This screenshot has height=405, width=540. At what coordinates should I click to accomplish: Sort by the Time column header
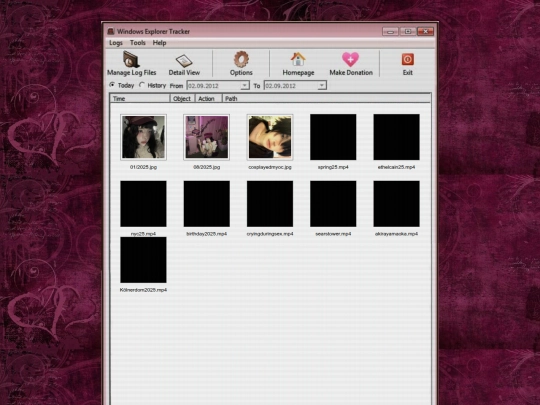pos(140,98)
